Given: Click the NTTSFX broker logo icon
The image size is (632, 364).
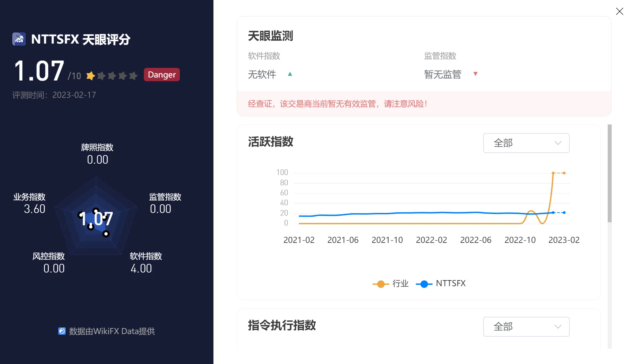Looking at the screenshot, I should tap(19, 39).
